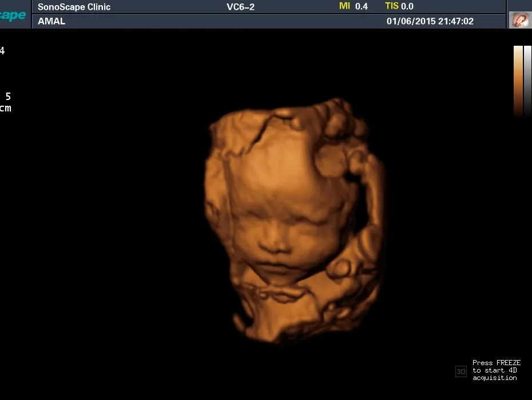
Task: Click the VC6-2 probe label
Action: [240, 7]
